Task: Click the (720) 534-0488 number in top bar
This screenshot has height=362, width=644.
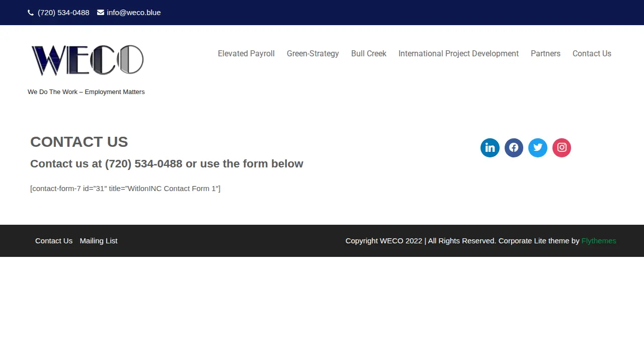Action: coord(63,13)
